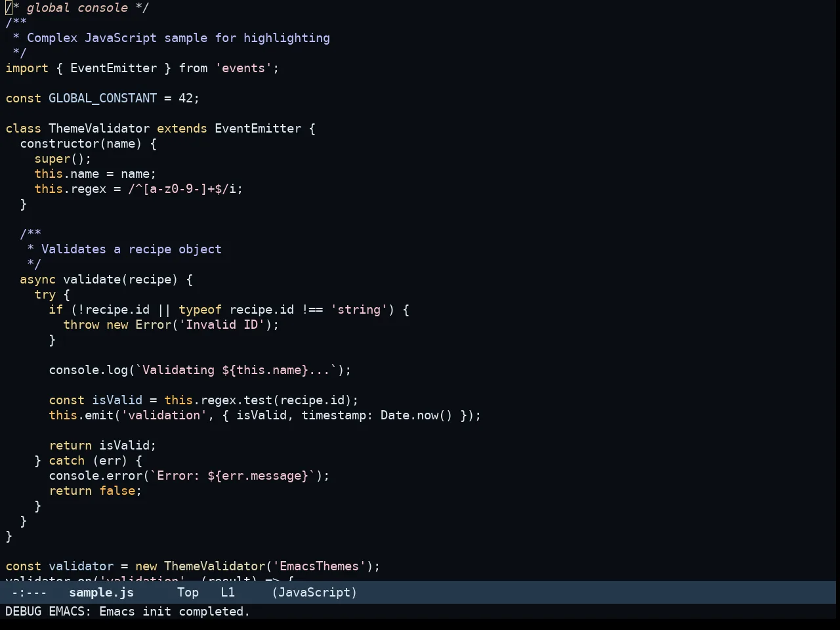
Task: Click the import keyword
Action: pyautogui.click(x=27, y=68)
